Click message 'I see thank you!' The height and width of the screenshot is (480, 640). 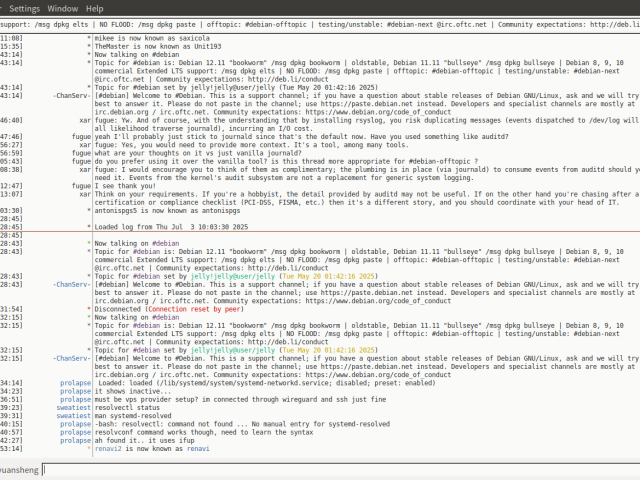[125, 186]
